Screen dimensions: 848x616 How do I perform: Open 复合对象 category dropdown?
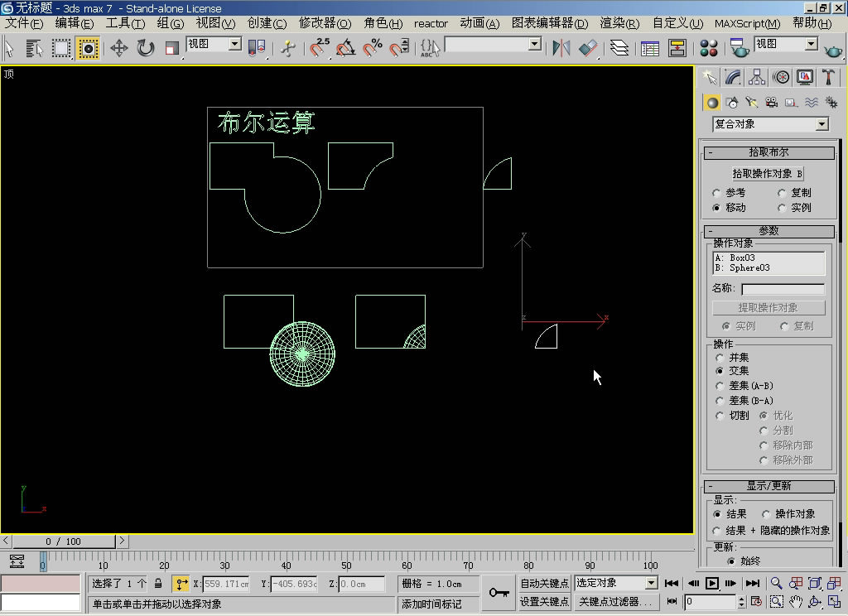[x=771, y=124]
